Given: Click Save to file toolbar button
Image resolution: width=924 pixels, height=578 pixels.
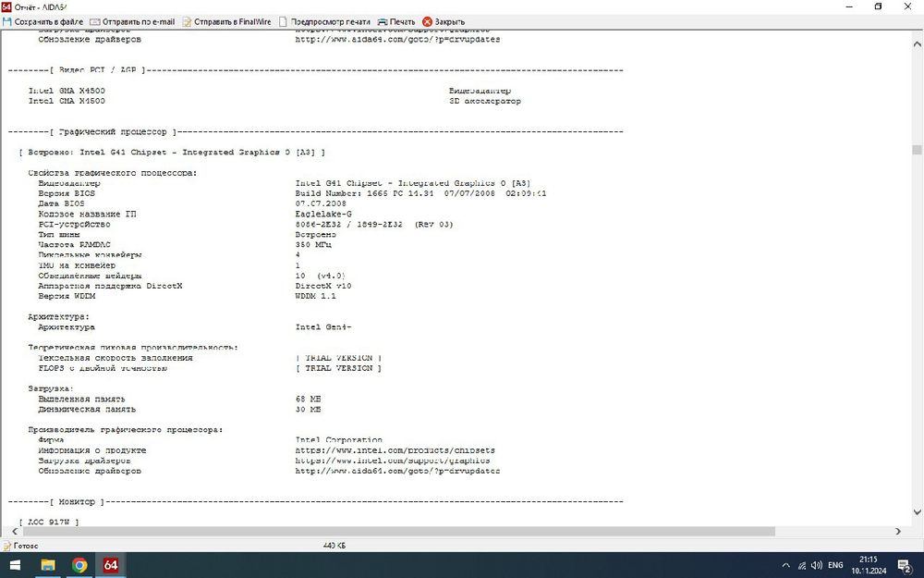Looking at the screenshot, I should coord(43,22).
